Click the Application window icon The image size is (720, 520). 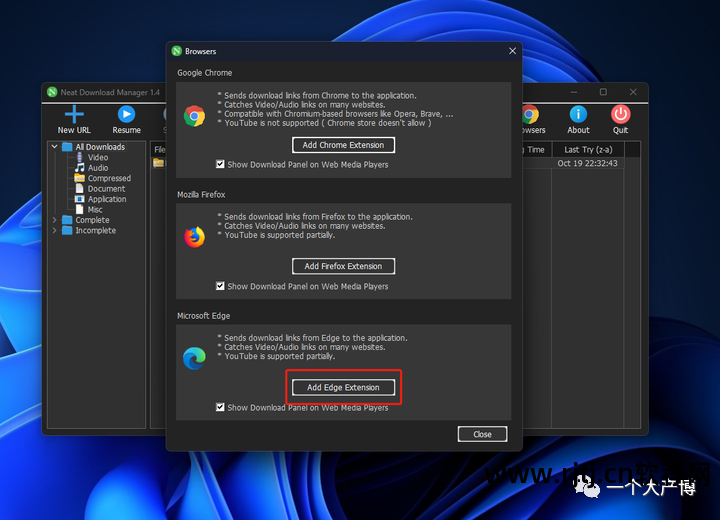79,199
